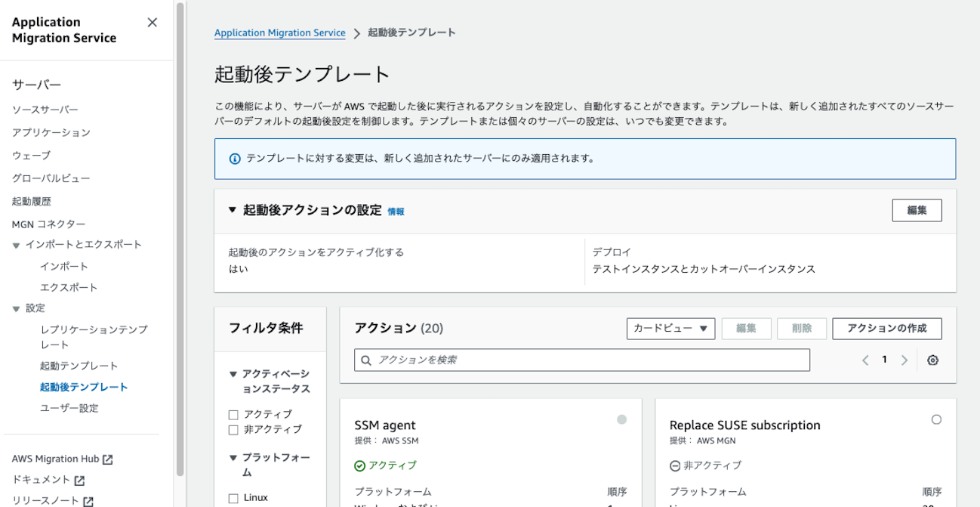This screenshot has height=507, width=980.
Task: Collapse 設定 sidebar group
Action: pos(16,308)
